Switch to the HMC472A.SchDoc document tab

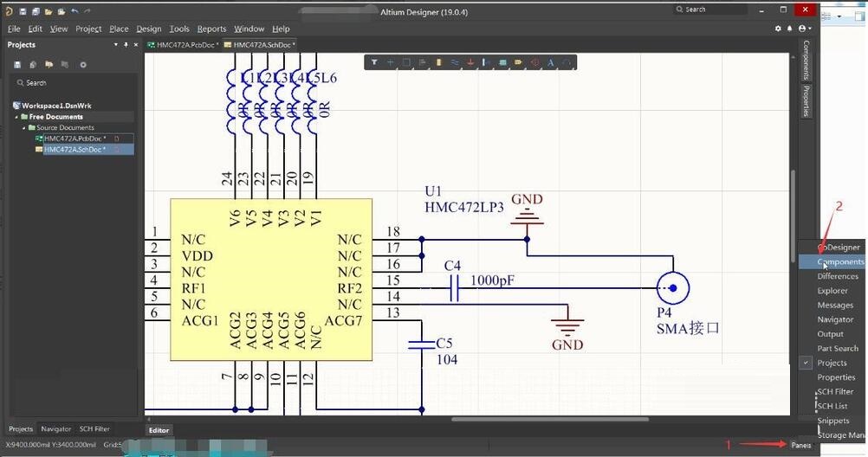tap(260, 45)
